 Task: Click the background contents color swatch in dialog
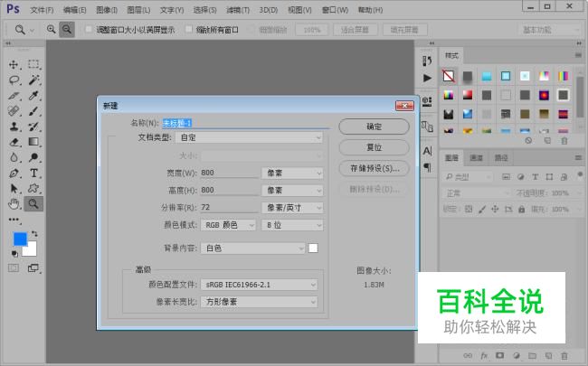313,249
